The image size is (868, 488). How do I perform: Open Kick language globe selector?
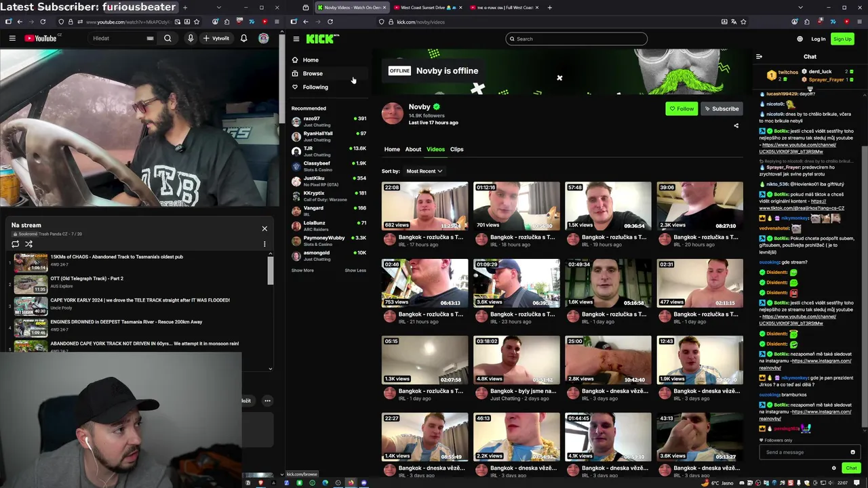point(800,39)
